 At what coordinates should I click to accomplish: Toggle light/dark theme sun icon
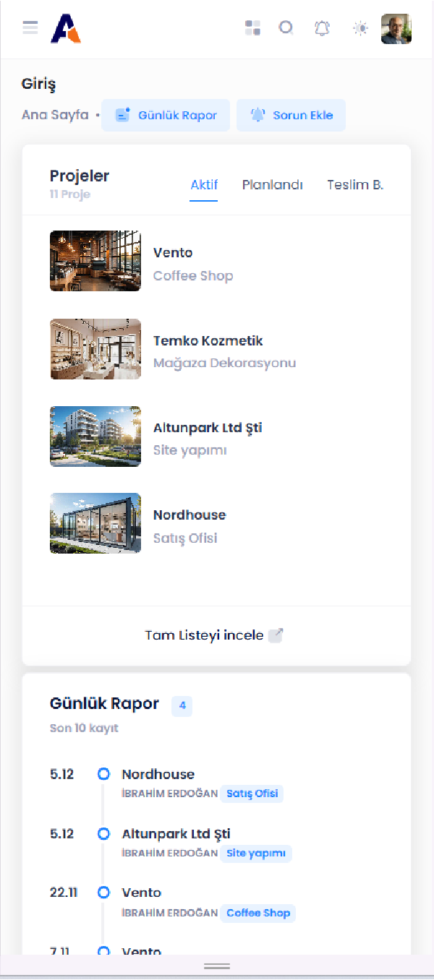tap(360, 28)
